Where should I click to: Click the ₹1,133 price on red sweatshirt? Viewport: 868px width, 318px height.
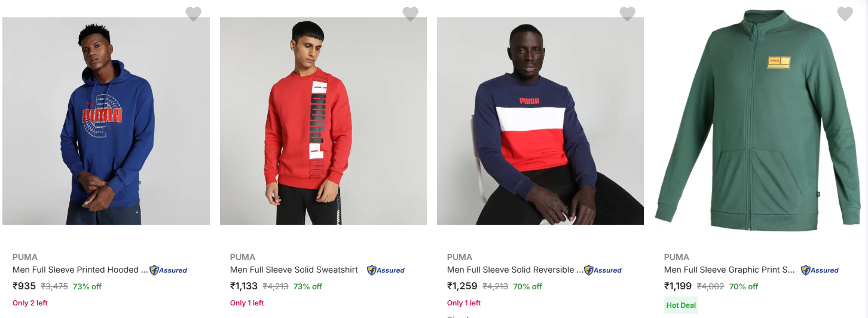[x=244, y=286]
